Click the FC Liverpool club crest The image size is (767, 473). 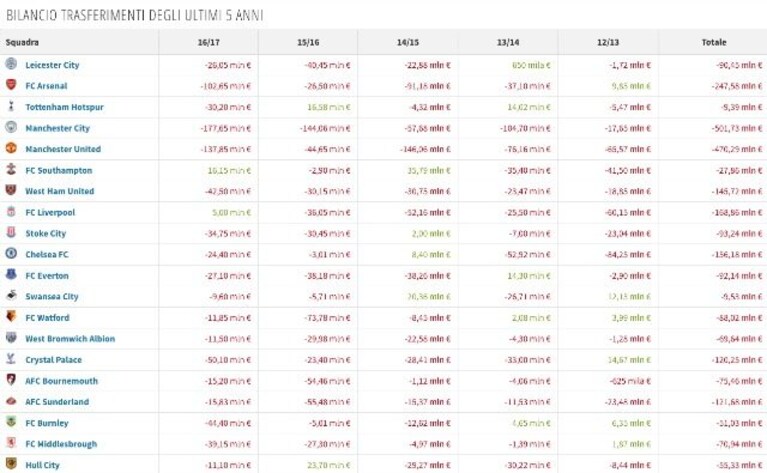pos(11,211)
